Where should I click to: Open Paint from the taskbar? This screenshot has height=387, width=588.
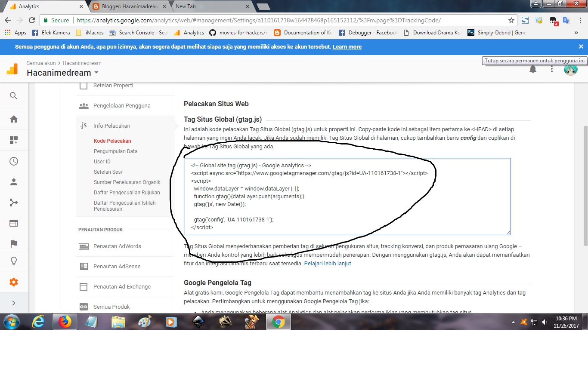coord(145,322)
